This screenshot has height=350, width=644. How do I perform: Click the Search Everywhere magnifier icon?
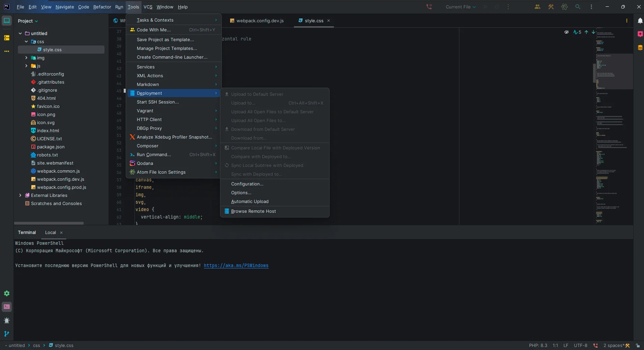(x=578, y=7)
